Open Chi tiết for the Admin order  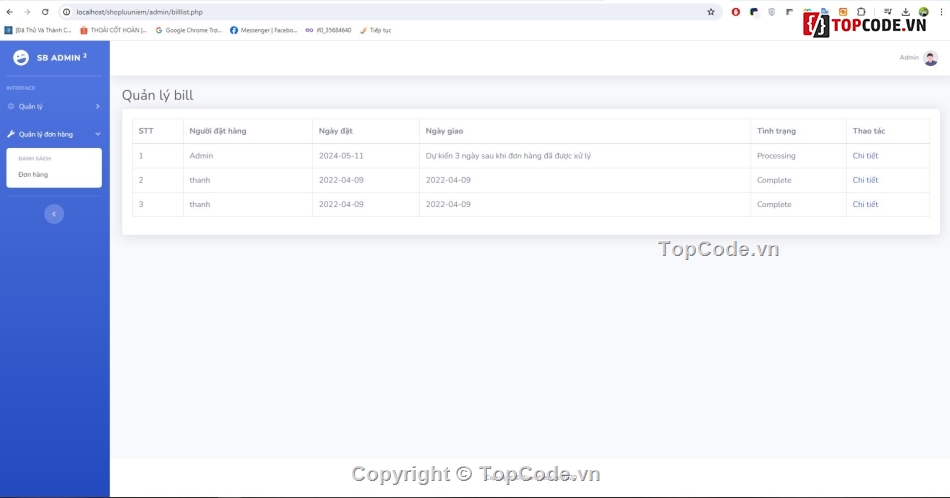click(865, 156)
